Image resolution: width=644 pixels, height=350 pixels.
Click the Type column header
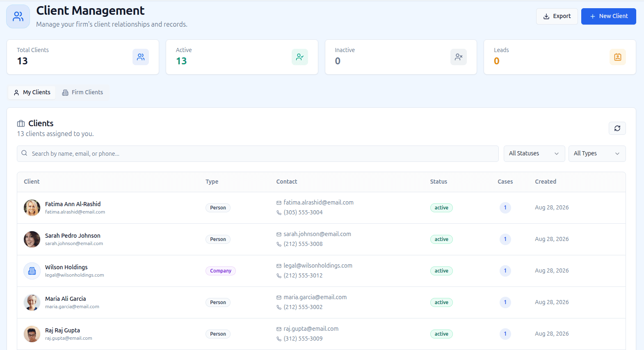pos(212,182)
